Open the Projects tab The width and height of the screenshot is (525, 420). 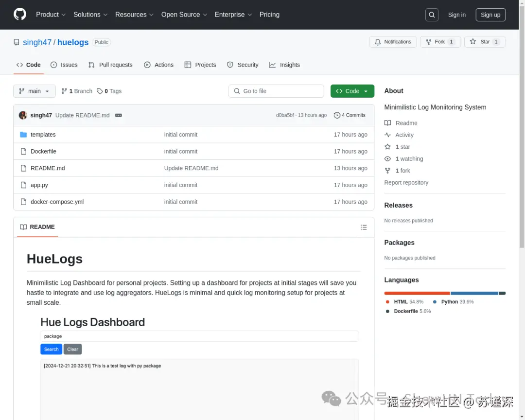[x=200, y=65]
